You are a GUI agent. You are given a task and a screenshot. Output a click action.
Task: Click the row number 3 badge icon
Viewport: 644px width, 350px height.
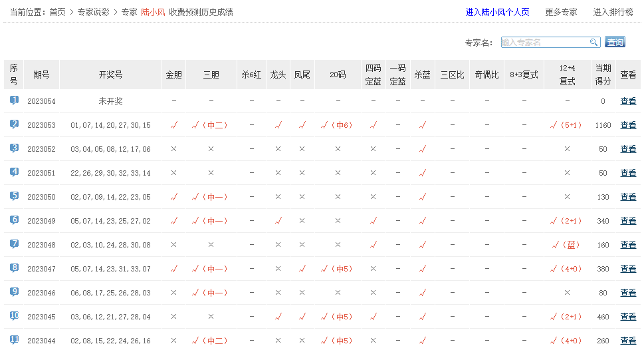click(x=14, y=148)
